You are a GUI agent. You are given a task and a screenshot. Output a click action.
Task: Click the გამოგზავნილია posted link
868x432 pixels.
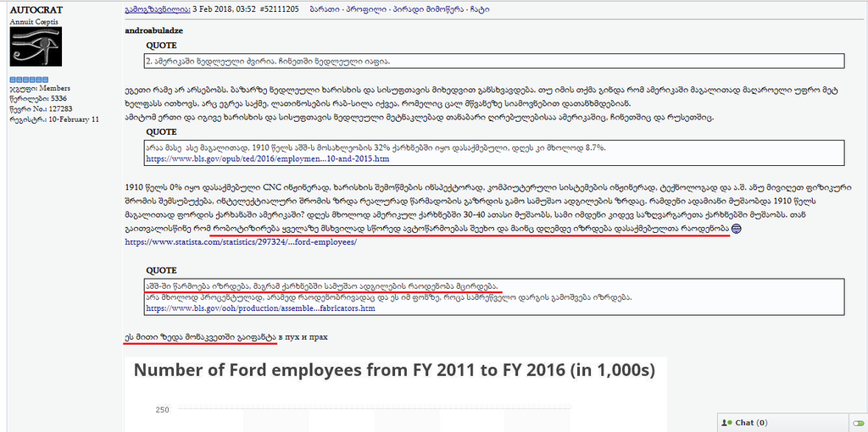coord(159,10)
